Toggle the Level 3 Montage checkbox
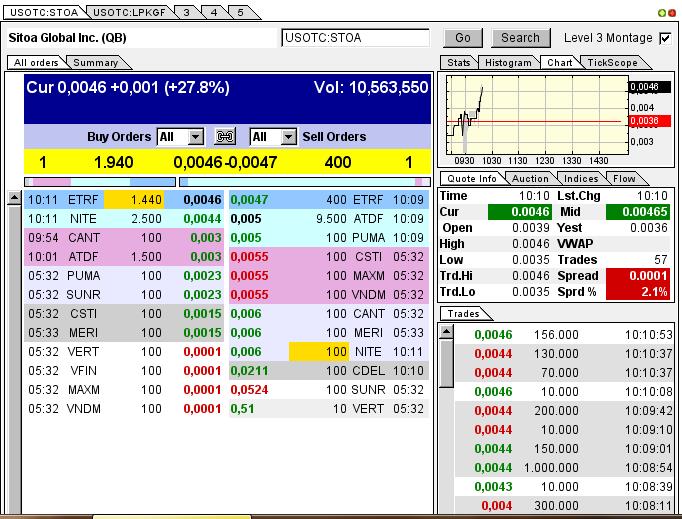The image size is (682, 519). pos(665,38)
